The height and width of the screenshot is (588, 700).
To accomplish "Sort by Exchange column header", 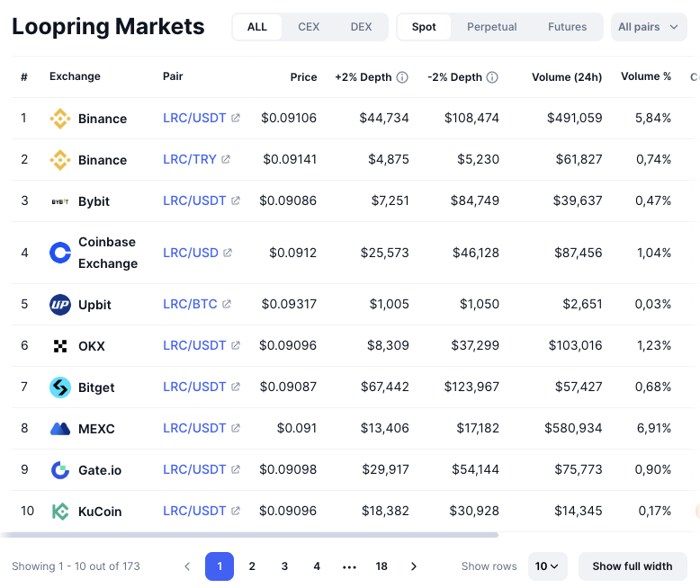I will point(75,76).
